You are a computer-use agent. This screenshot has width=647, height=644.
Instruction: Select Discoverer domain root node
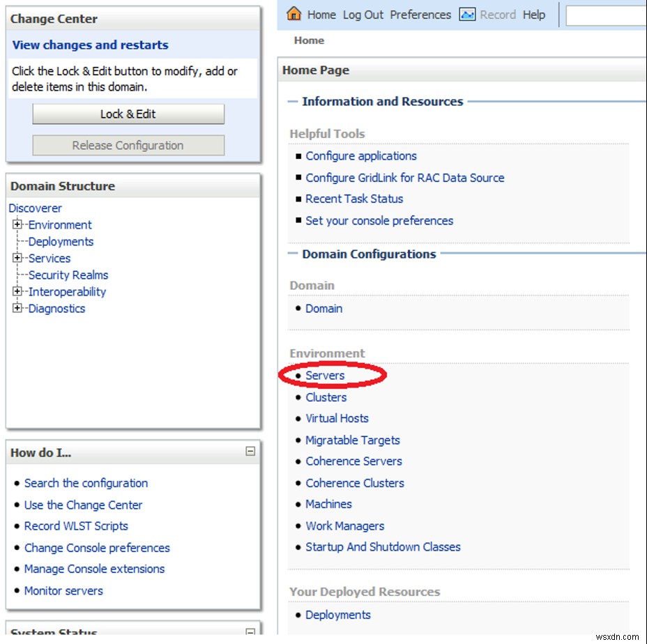[x=35, y=208]
